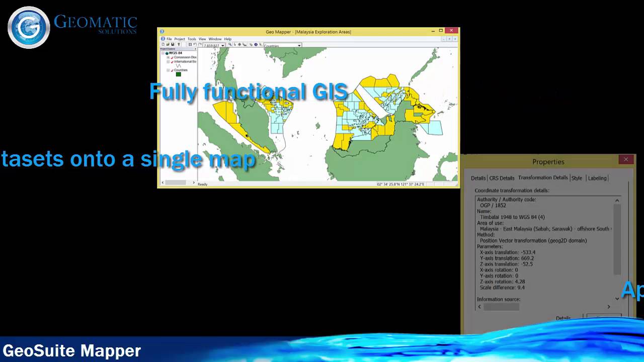This screenshot has height=362, width=644.
Task: Click the coordinate readout in status bar
Action: point(400,185)
